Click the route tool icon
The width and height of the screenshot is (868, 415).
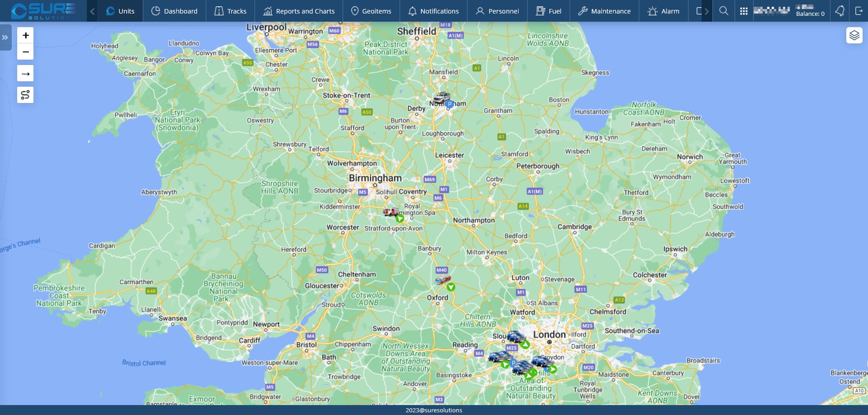pos(25,95)
